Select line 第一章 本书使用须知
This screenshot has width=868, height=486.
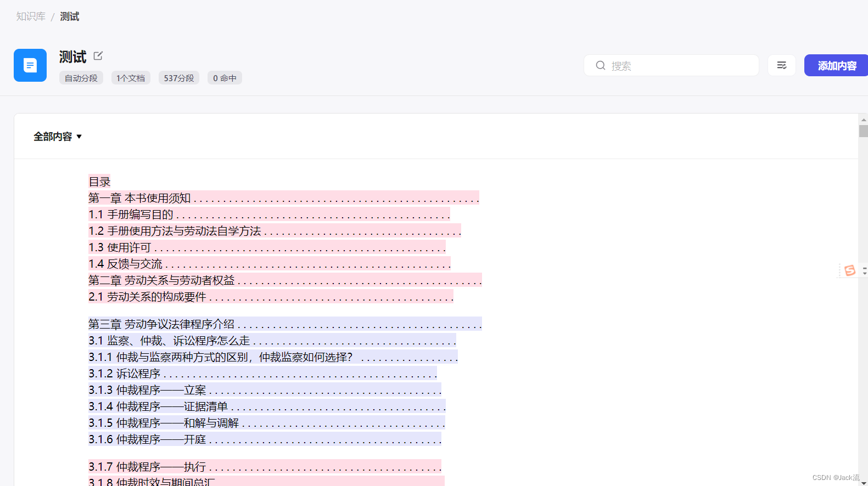coord(284,198)
